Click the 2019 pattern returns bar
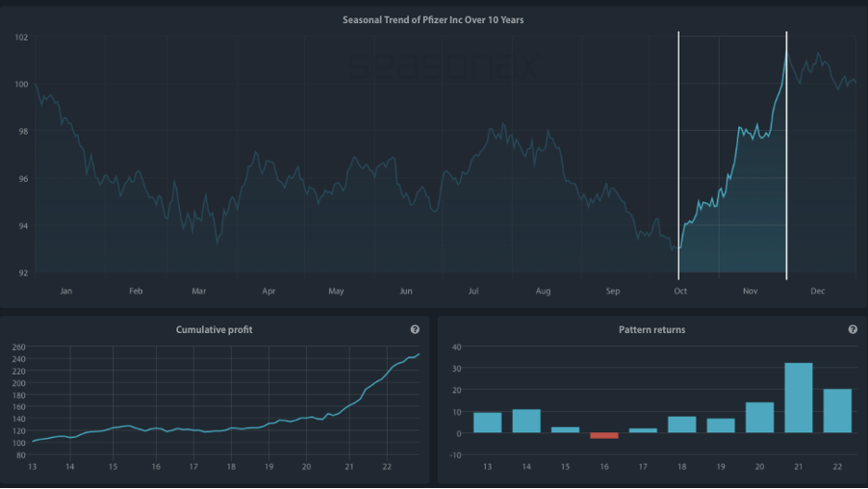The height and width of the screenshot is (489, 868). (721, 425)
